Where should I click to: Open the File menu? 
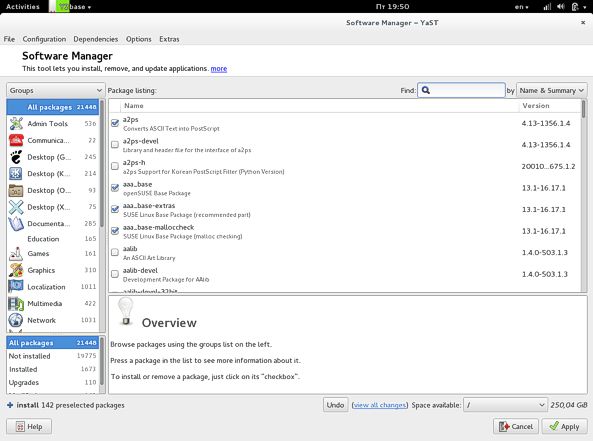pyautogui.click(x=9, y=39)
